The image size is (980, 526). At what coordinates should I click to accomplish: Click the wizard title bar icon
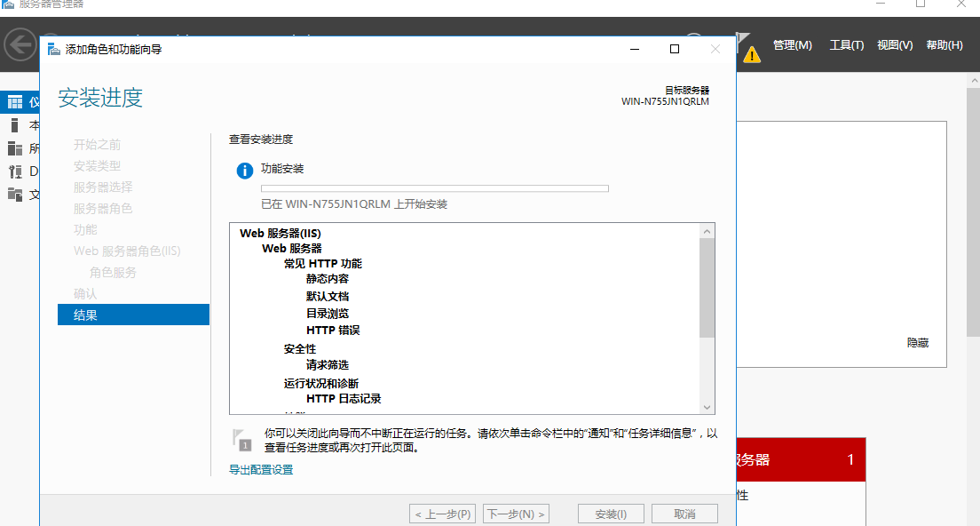(x=54, y=50)
